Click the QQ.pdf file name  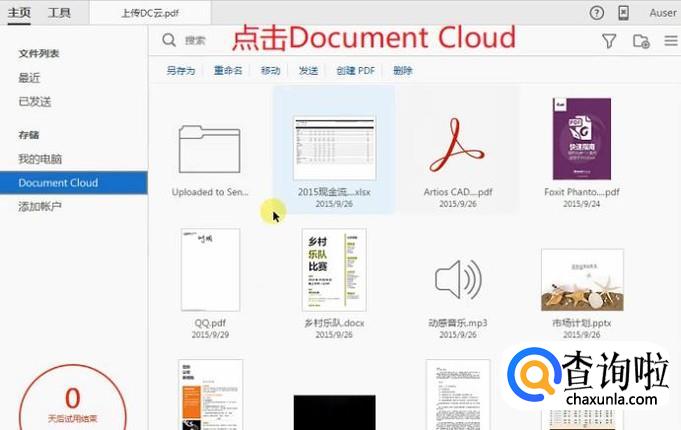tap(210, 323)
